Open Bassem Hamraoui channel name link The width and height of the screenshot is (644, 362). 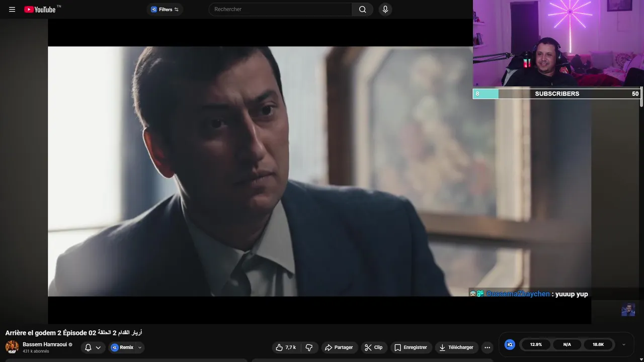tap(45, 344)
